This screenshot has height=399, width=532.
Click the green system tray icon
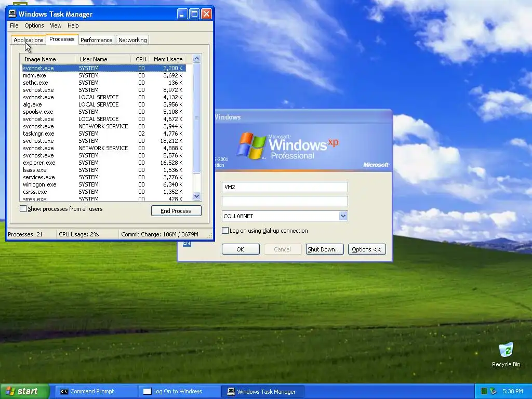[484, 391]
